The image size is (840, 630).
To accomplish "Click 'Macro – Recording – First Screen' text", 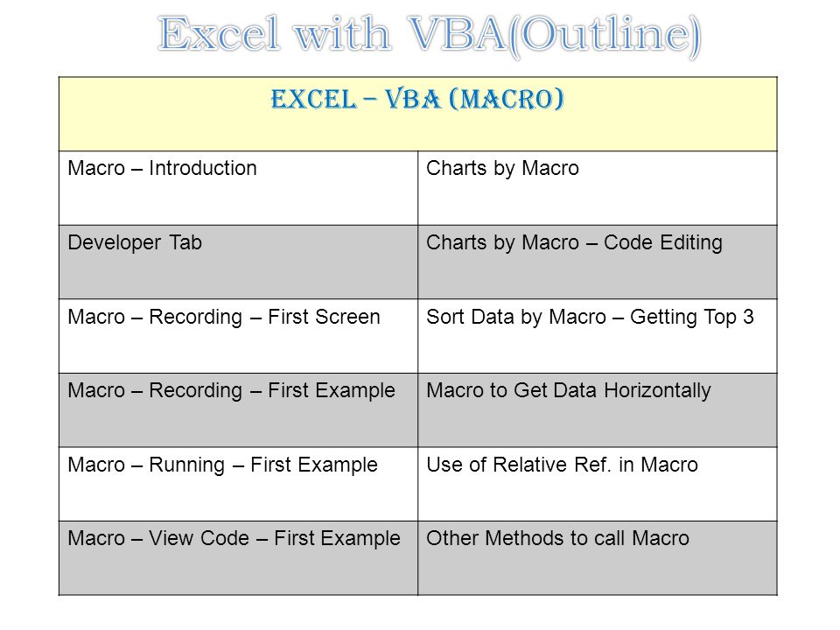I will click(x=224, y=317).
